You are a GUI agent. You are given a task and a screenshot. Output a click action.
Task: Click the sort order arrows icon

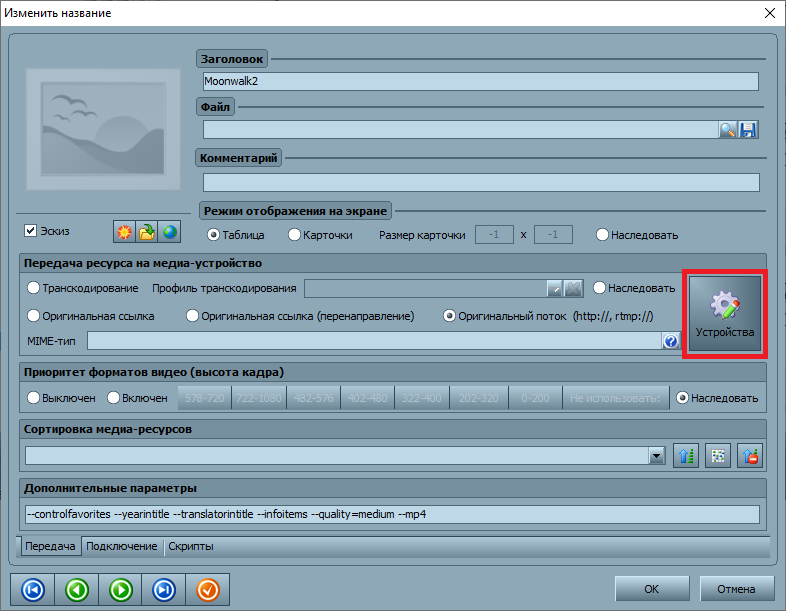(x=686, y=456)
